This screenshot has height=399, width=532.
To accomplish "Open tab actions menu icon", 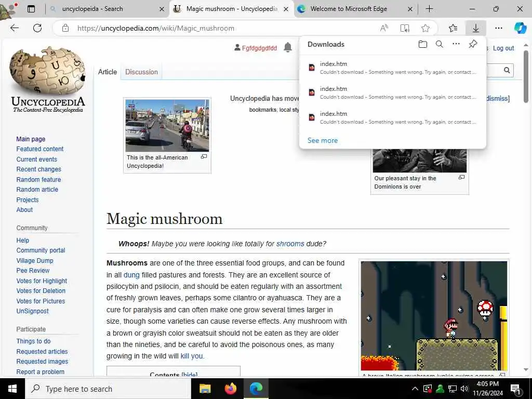I will (x=31, y=9).
